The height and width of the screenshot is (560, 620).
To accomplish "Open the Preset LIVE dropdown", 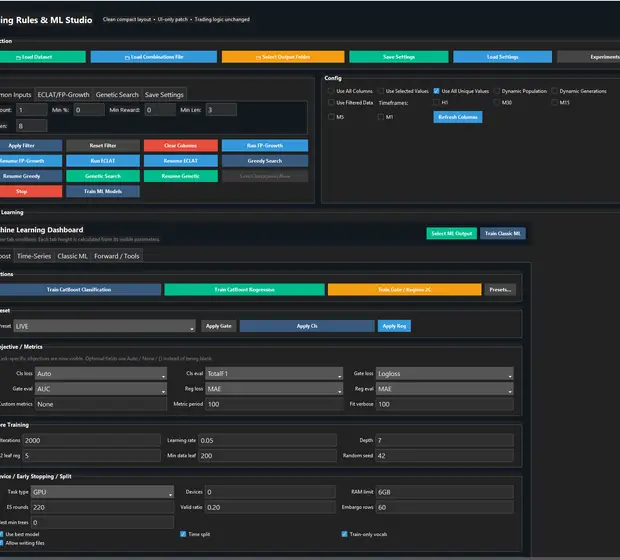I will 104,326.
